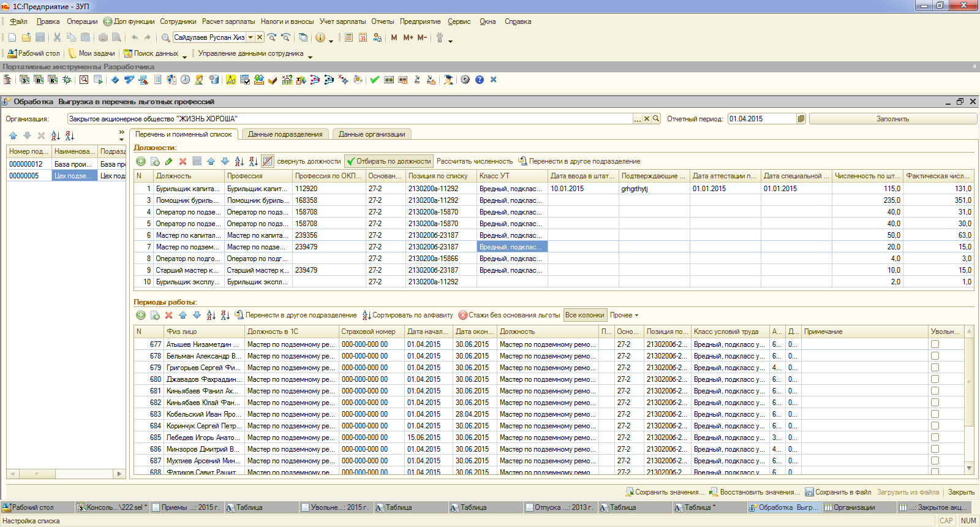Open the Сервис menu
Image resolution: width=980 pixels, height=527 pixels.
459,21
